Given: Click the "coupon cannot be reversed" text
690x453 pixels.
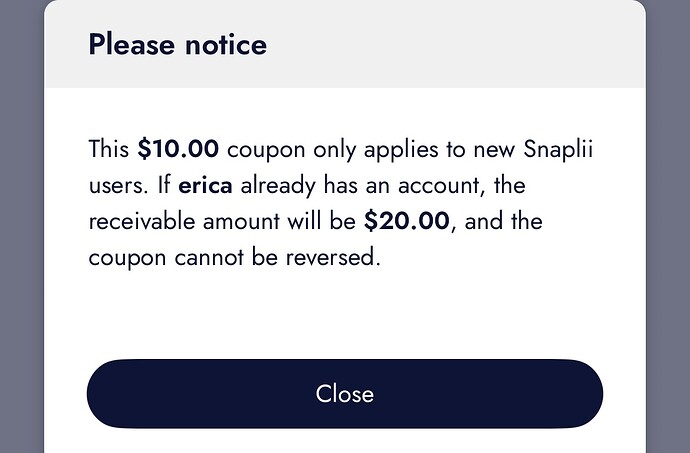Looking at the screenshot, I should pyautogui.click(x=235, y=256).
